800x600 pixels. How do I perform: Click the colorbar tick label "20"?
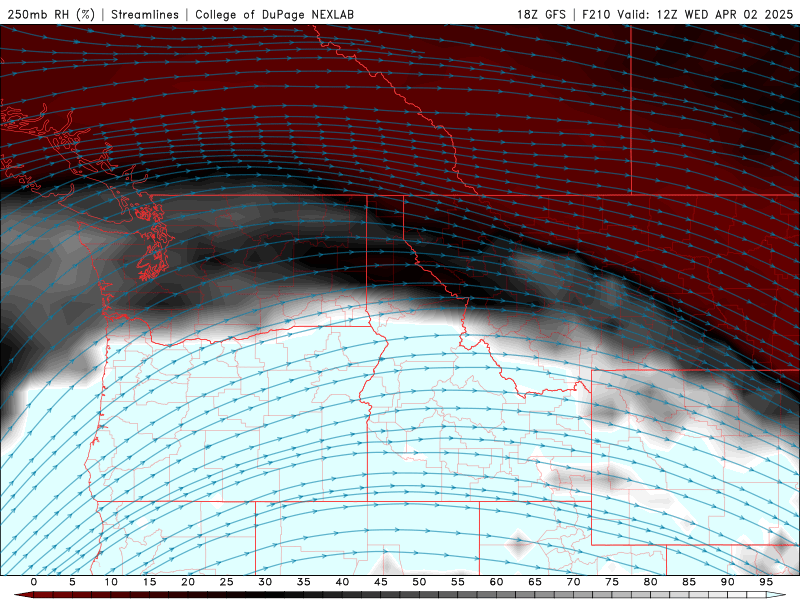coord(188,582)
